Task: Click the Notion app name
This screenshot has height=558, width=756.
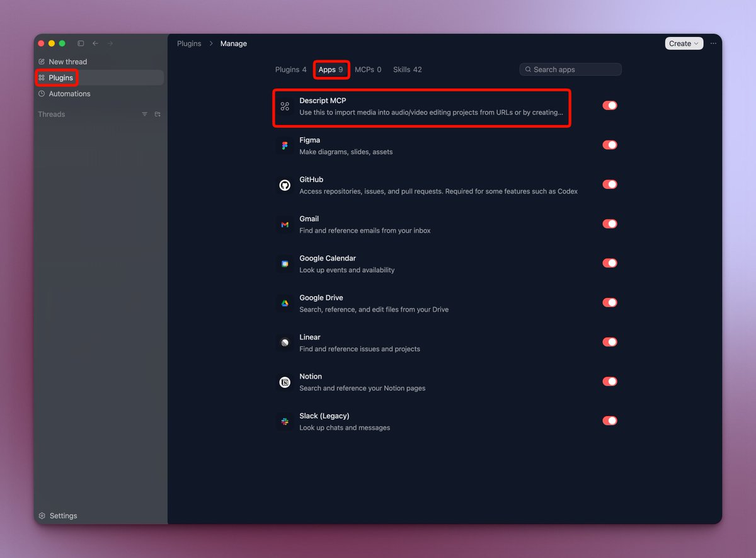Action: pyautogui.click(x=311, y=377)
